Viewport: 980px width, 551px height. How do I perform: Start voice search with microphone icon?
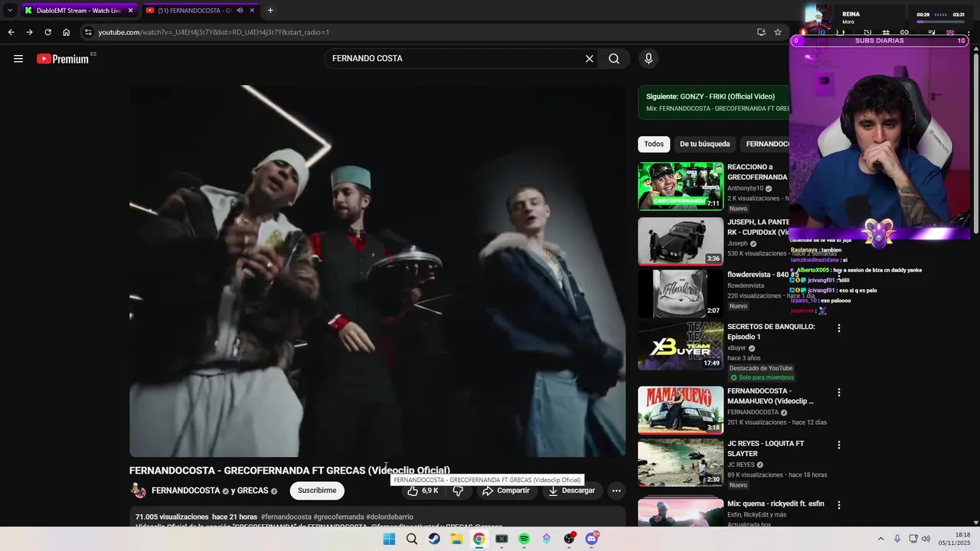pos(648,58)
